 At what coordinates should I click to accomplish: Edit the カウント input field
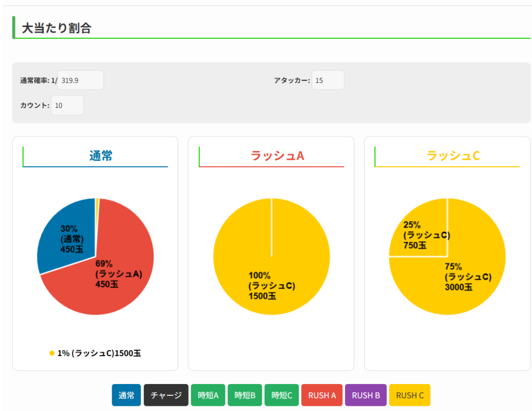click(x=67, y=105)
